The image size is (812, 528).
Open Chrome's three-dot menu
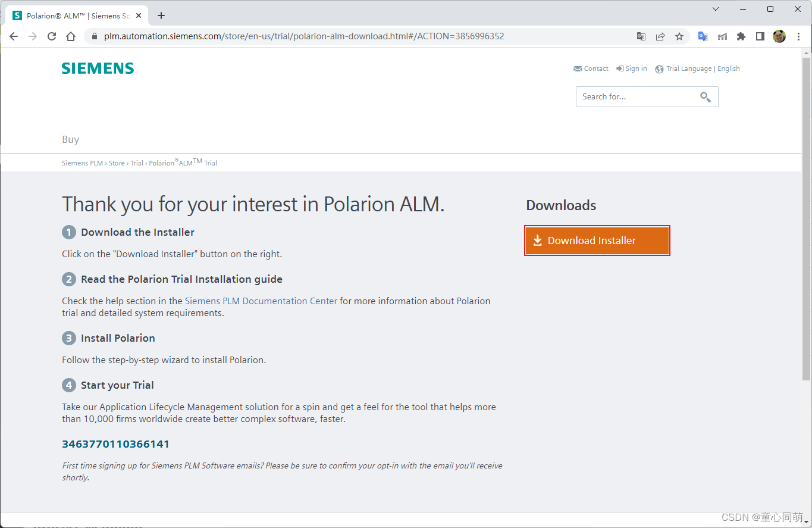pos(799,36)
